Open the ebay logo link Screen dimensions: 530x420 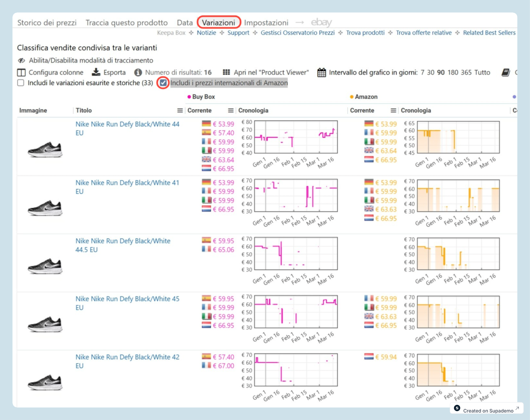(x=321, y=23)
